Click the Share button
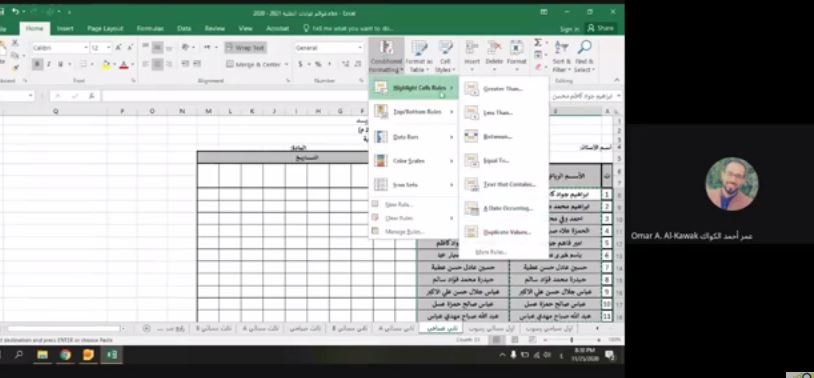 point(601,29)
